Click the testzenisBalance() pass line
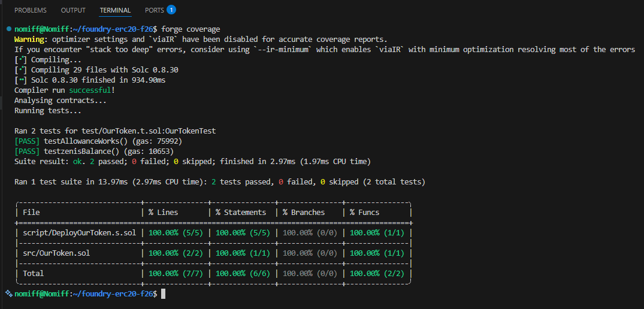The image size is (644, 309). pos(94,151)
